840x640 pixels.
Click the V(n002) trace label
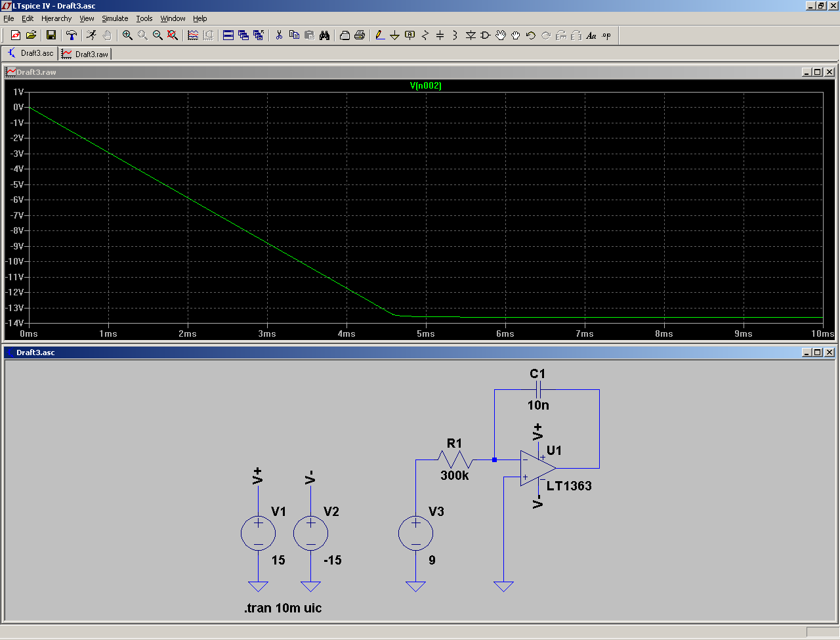[426, 85]
